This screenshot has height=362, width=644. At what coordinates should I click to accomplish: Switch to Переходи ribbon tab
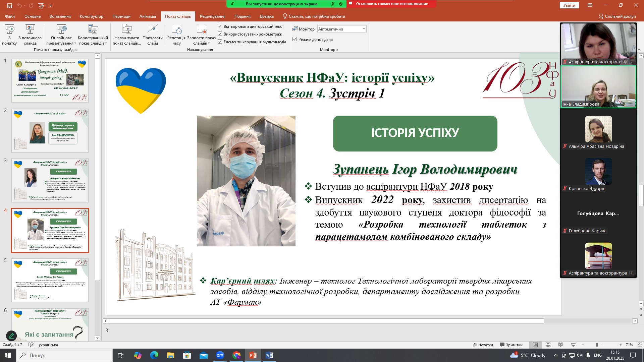coord(121,16)
